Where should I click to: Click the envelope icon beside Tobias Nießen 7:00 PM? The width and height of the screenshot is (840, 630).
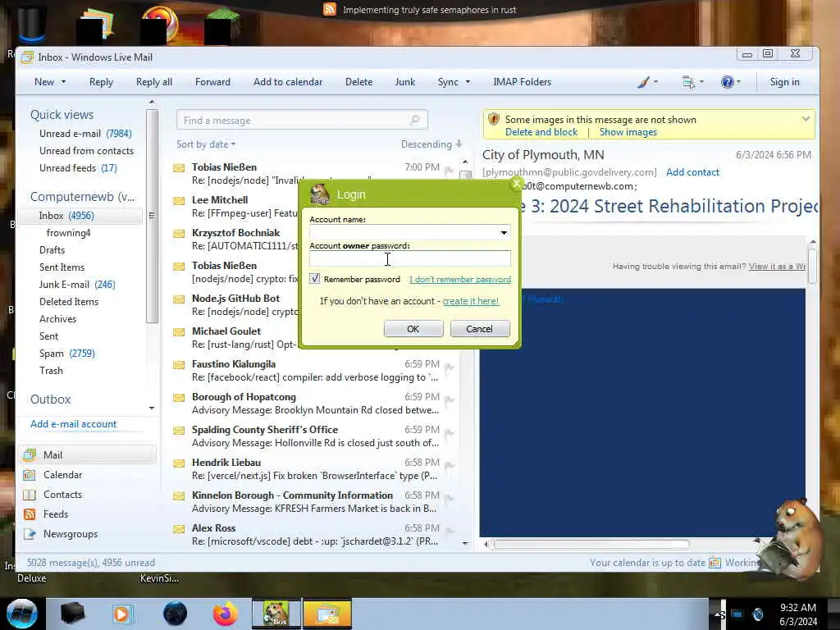pos(179,168)
